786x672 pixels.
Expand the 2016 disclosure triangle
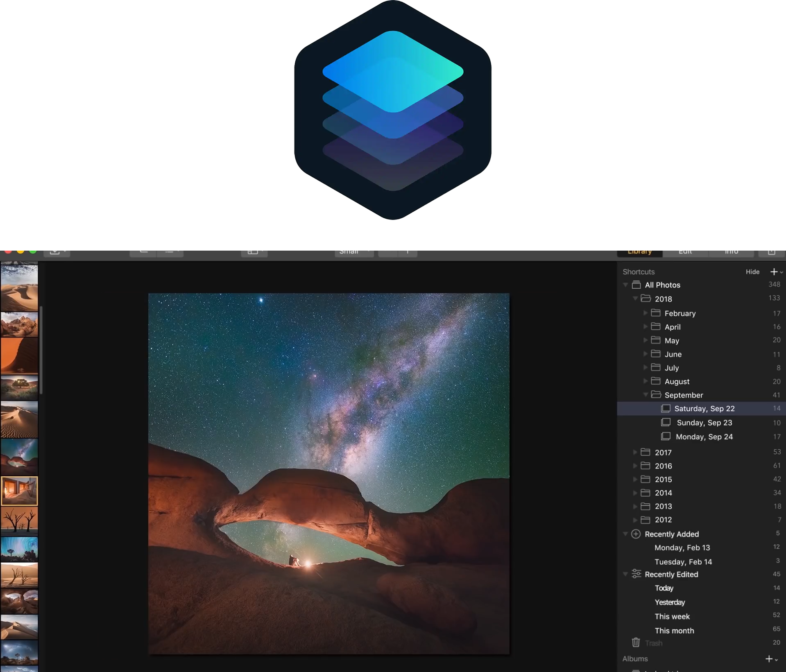(x=635, y=466)
